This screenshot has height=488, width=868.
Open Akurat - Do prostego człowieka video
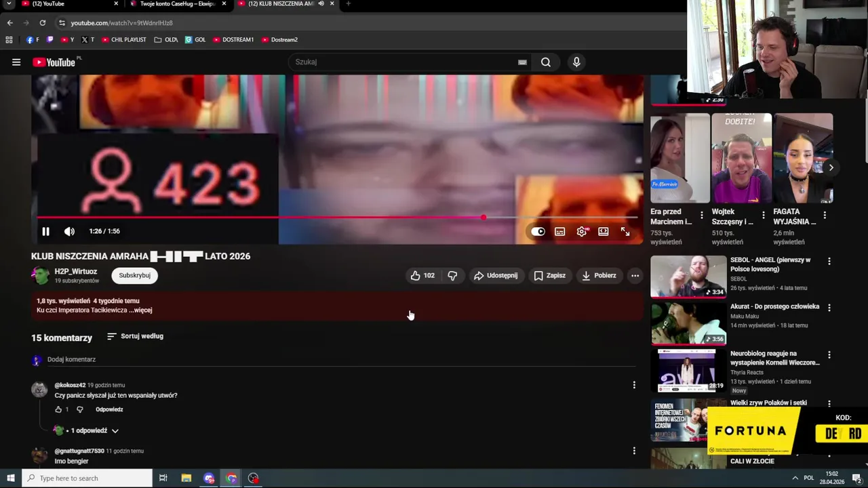point(774,306)
